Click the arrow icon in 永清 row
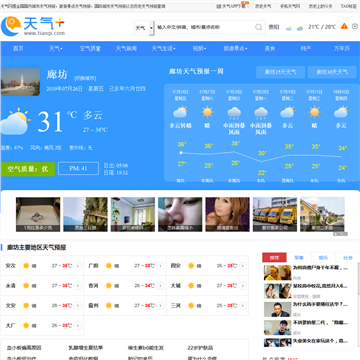This screenshot has height=360, width=360. [x=78, y=286]
